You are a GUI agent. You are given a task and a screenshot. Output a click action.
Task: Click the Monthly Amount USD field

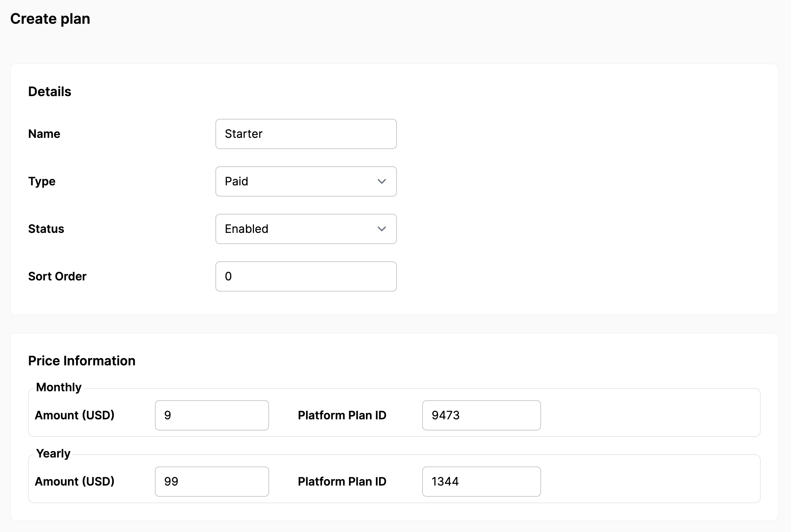[x=211, y=414]
